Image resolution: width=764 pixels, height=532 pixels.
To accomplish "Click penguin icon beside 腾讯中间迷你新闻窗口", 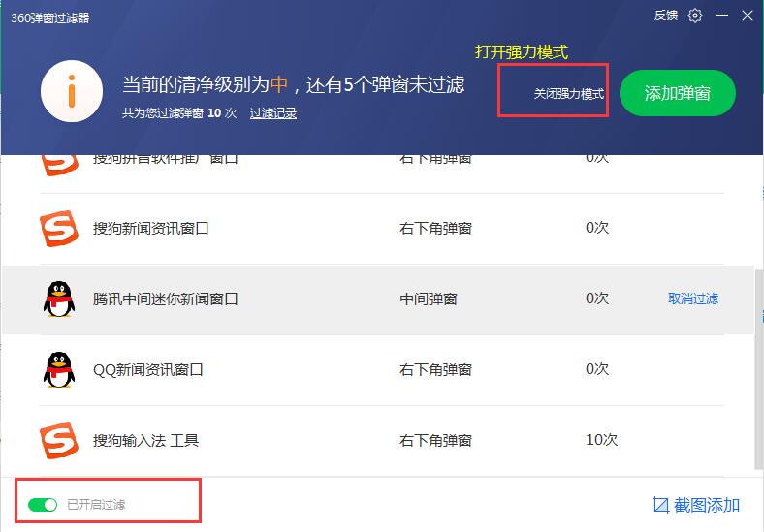I will point(58,298).
